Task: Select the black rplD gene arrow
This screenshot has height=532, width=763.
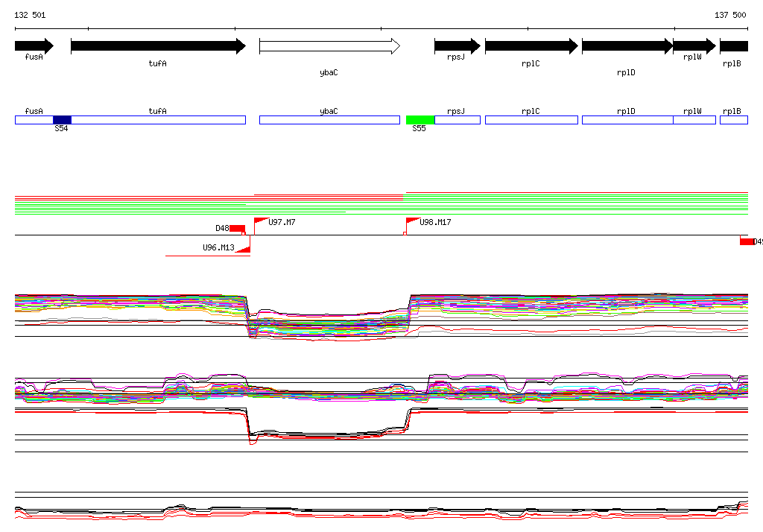Action: tap(627, 46)
